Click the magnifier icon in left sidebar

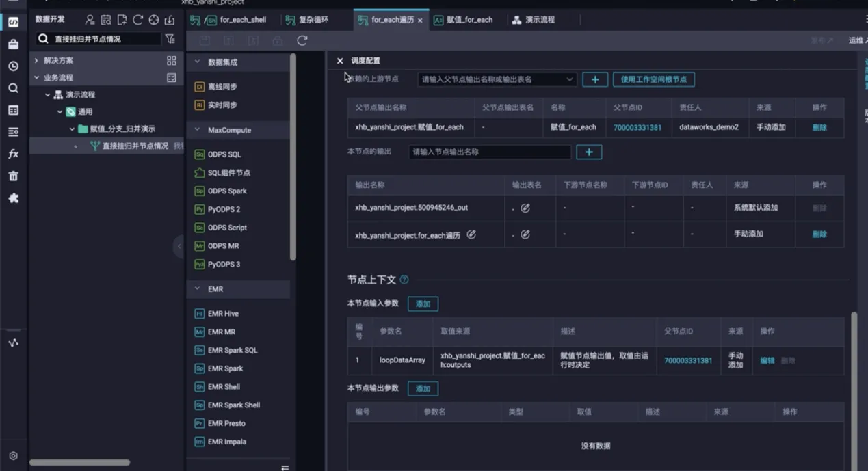click(13, 88)
